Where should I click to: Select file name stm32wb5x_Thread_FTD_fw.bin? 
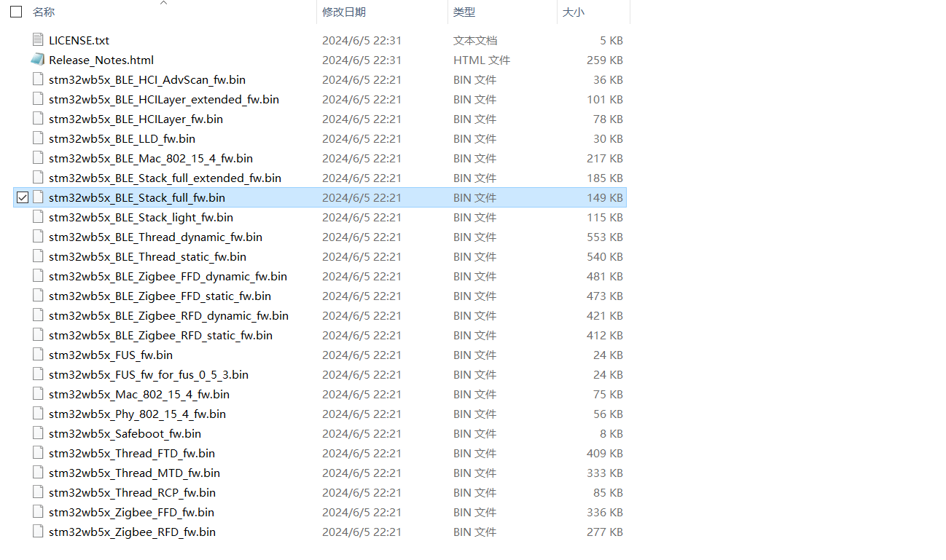(132, 454)
